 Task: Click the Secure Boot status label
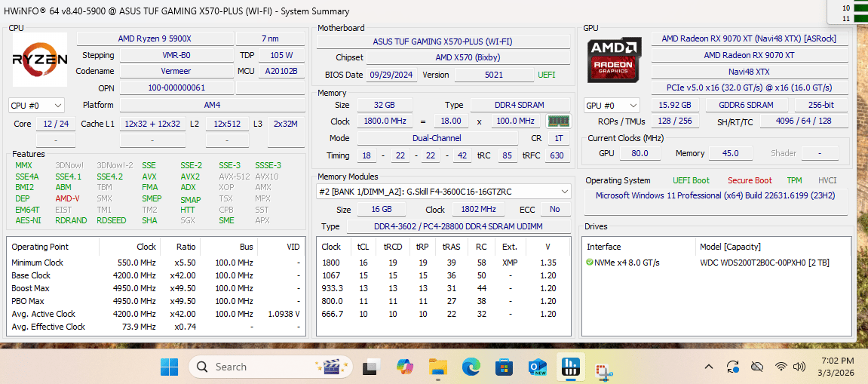click(750, 180)
